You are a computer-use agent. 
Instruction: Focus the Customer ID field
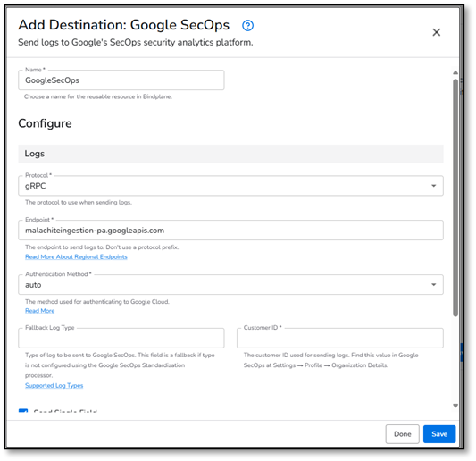(340, 338)
